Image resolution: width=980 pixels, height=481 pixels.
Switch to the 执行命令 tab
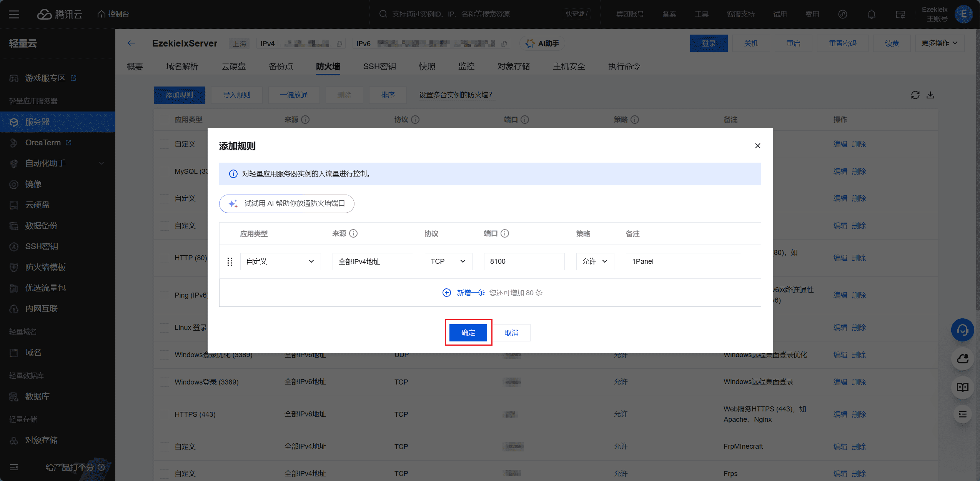(x=624, y=67)
